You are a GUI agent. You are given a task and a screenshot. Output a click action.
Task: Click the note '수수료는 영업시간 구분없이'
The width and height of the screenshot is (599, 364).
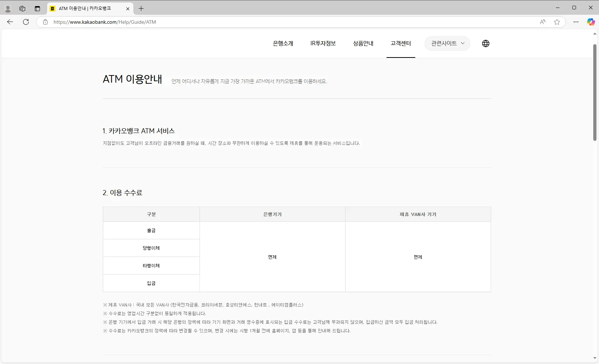pos(154,313)
